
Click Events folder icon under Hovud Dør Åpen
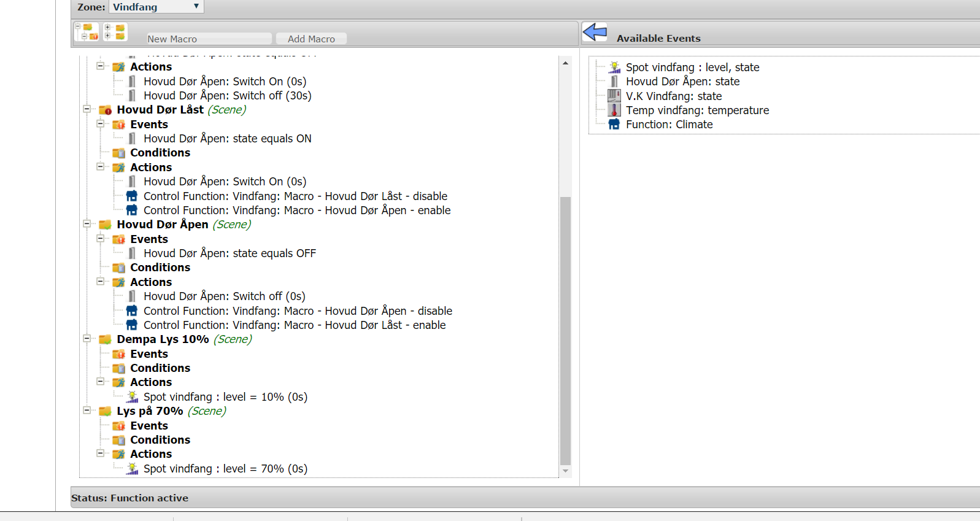pyautogui.click(x=118, y=239)
